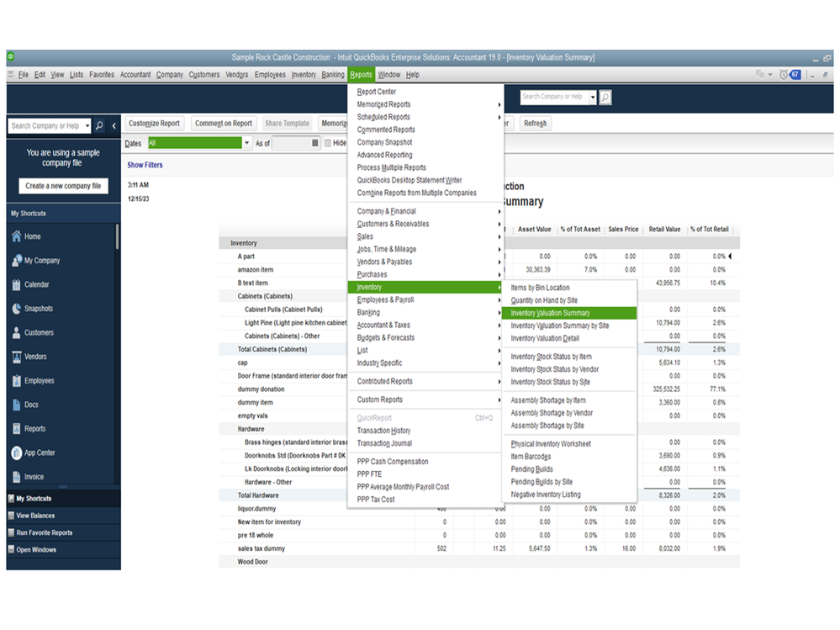Choose Item Barcodes from the submenu

click(x=569, y=457)
